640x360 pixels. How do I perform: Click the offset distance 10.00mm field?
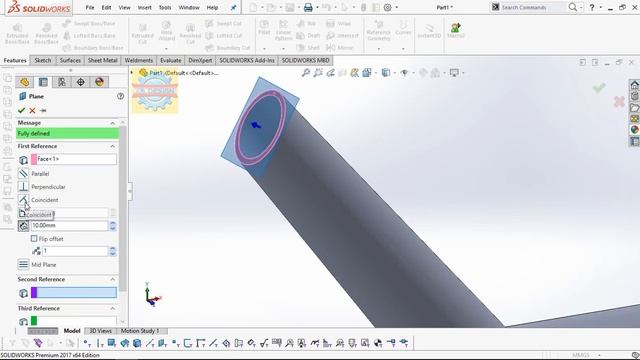point(69,226)
